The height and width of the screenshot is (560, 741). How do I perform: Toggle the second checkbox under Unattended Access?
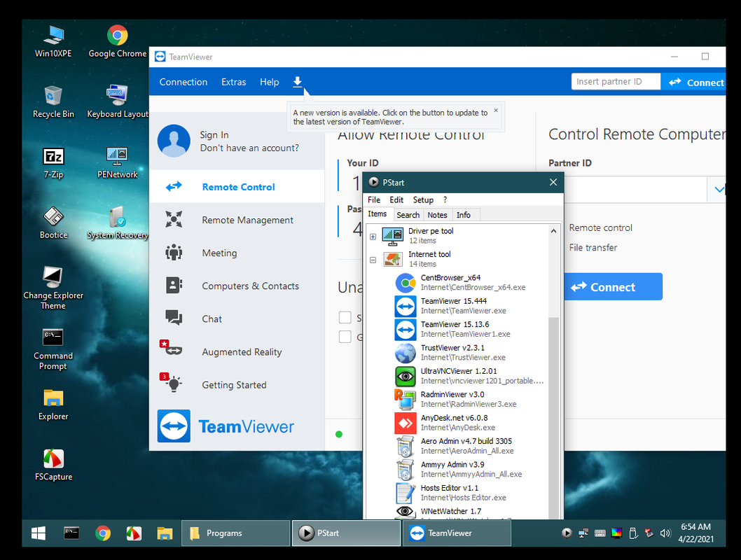point(345,337)
